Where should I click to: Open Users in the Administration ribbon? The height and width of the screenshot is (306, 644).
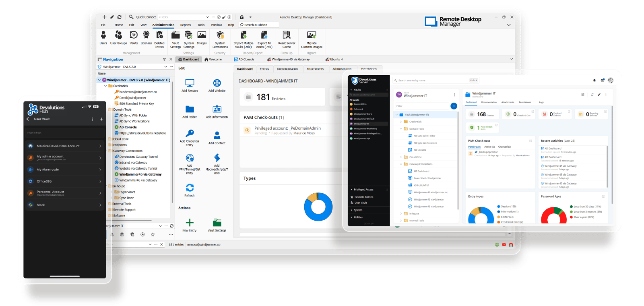pos(103,38)
